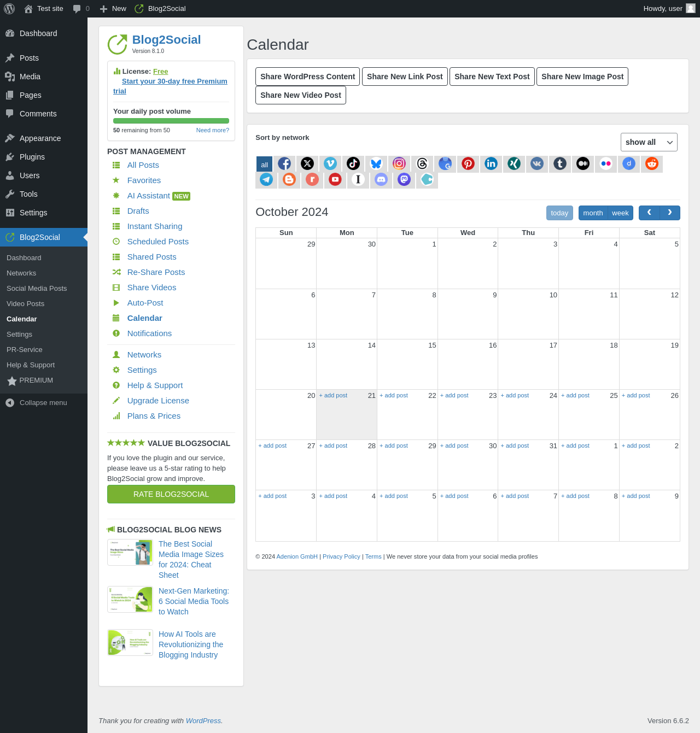The width and height of the screenshot is (700, 733).
Task: Click Share New Image Post button
Action: (582, 77)
